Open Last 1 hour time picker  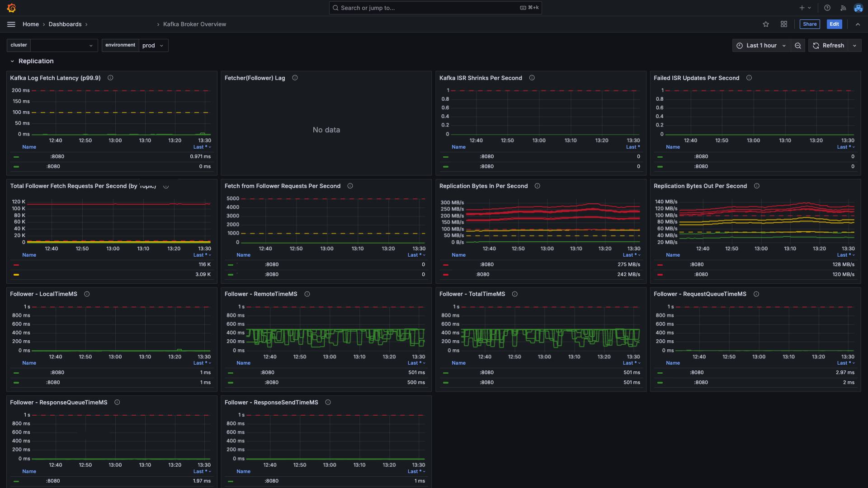pyautogui.click(x=761, y=46)
